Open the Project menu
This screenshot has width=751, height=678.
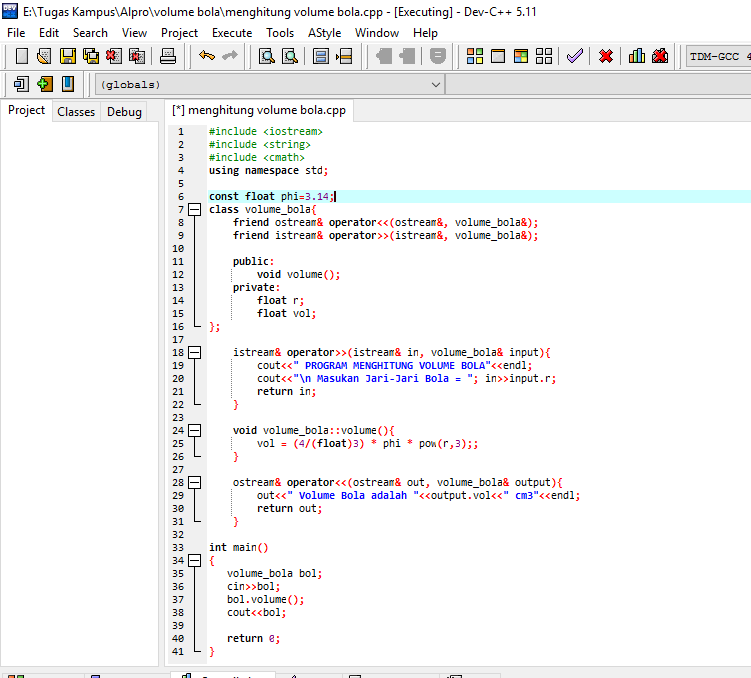[x=179, y=33]
